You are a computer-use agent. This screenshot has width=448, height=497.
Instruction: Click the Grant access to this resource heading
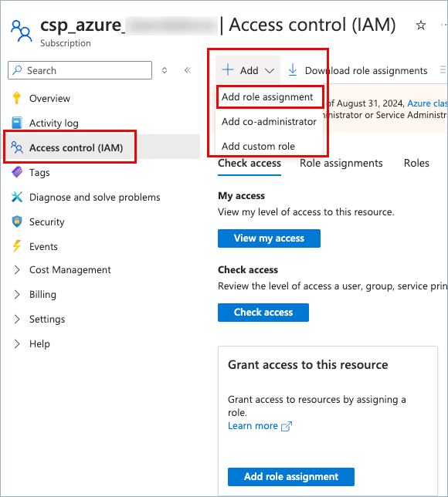pyautogui.click(x=307, y=365)
